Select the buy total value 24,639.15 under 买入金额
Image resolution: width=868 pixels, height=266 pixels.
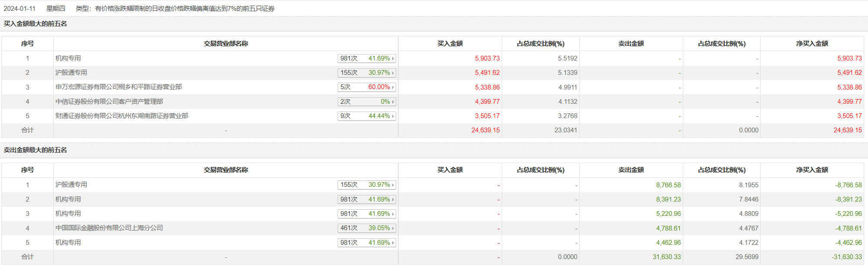coord(485,130)
